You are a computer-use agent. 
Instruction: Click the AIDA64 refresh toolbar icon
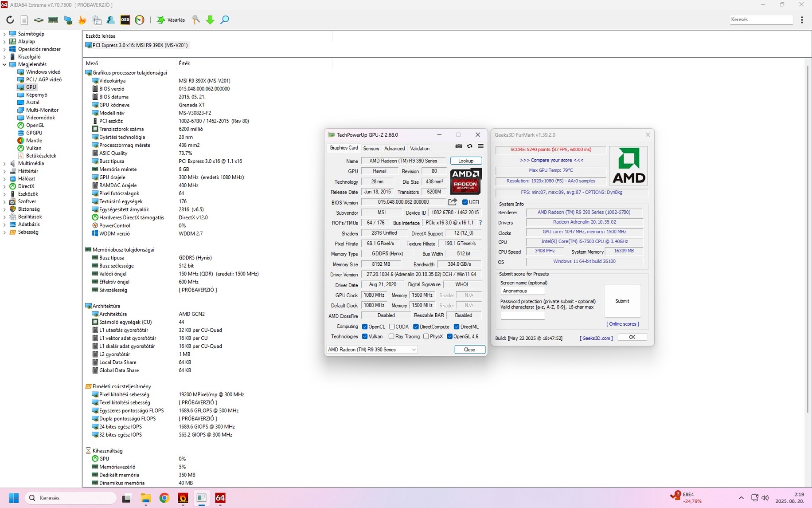click(10, 20)
